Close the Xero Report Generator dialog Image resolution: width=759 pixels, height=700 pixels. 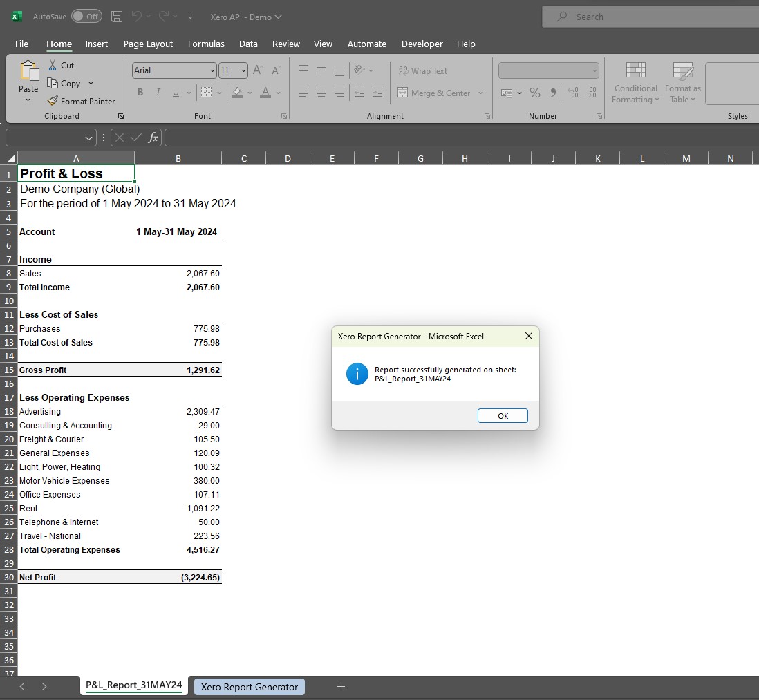point(529,336)
